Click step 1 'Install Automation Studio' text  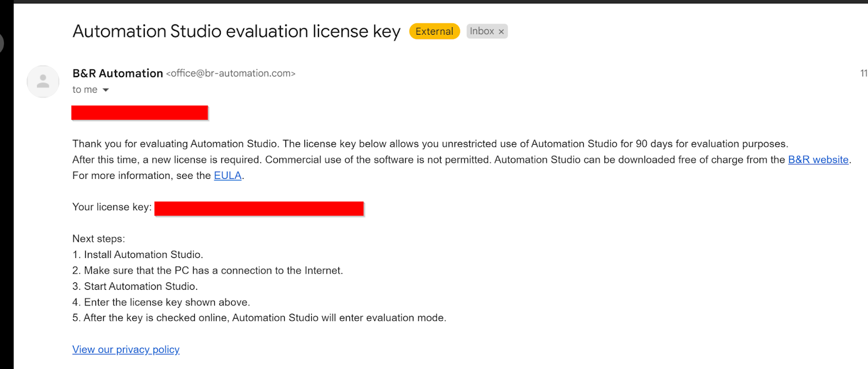(138, 255)
